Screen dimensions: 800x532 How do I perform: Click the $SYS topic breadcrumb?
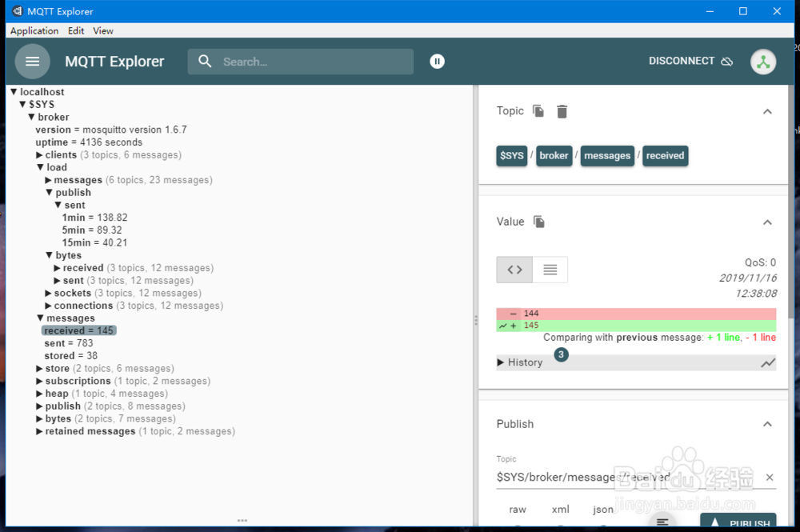512,155
